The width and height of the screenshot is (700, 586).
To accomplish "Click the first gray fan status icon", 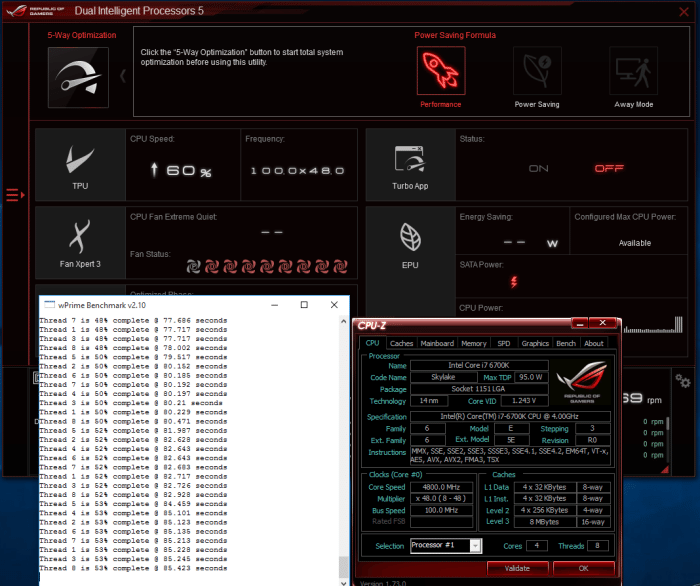I will (194, 266).
